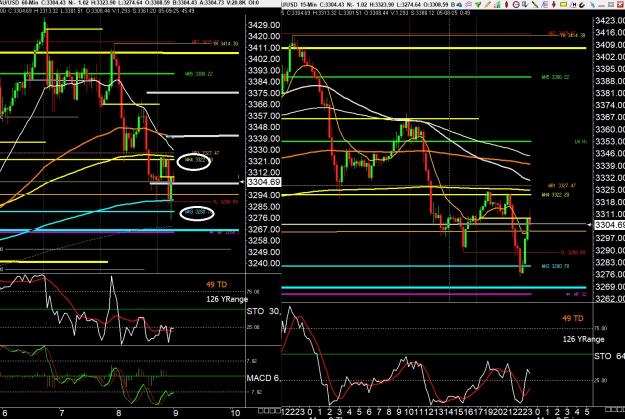Screen dimensions: 625x419
Task: Click the '126 YRange' label in left chart
Action: (x=227, y=299)
